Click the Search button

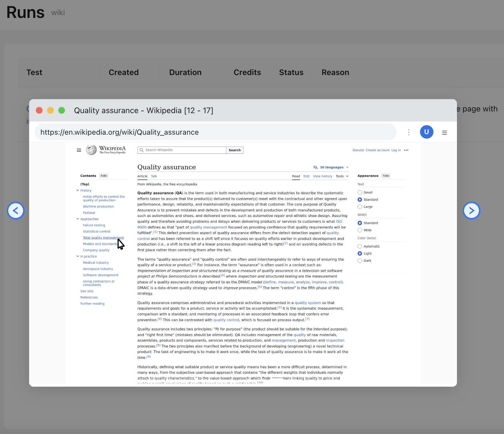(235, 150)
